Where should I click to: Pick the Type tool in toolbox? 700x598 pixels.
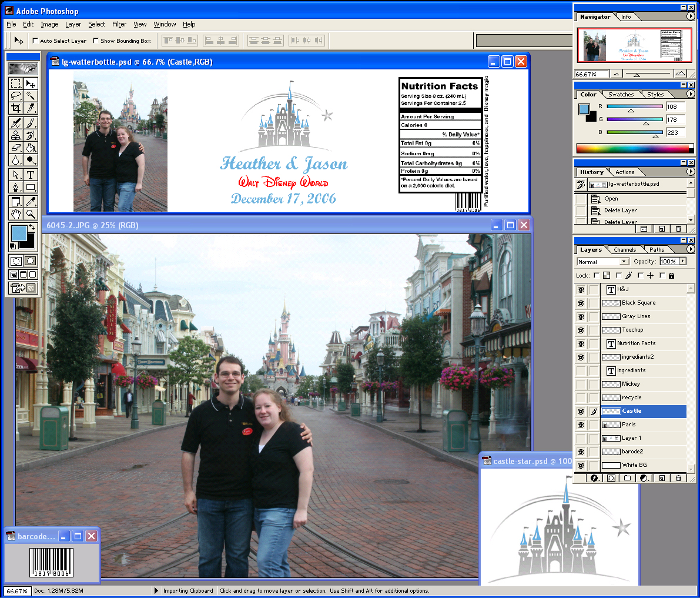coord(31,175)
